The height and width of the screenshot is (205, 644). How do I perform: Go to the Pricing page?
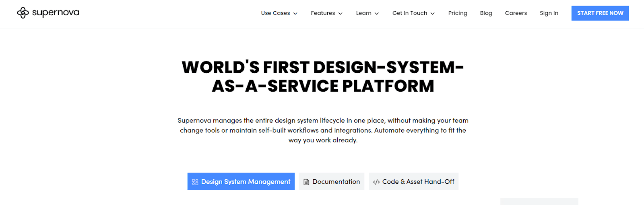(x=458, y=13)
